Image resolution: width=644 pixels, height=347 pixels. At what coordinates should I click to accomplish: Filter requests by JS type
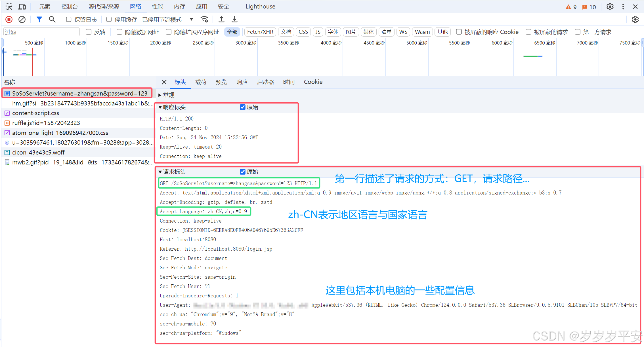(318, 32)
